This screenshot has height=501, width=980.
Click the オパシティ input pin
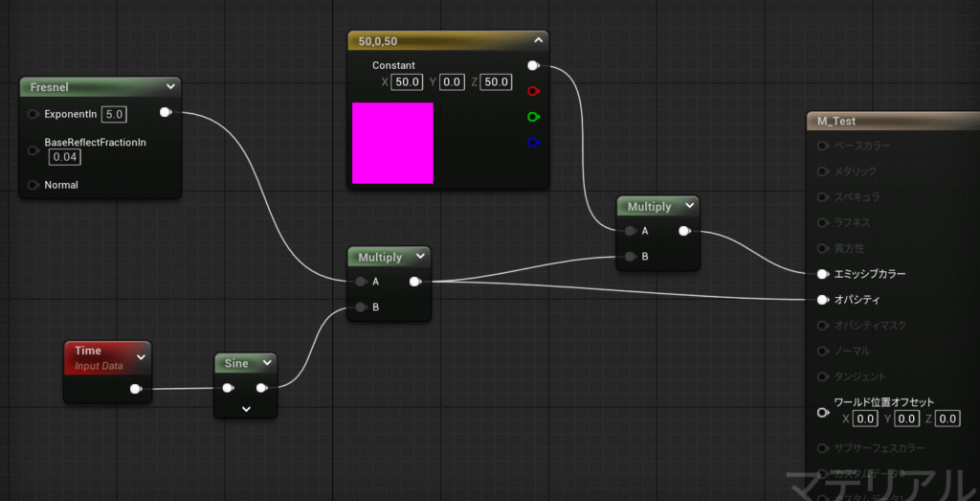[x=822, y=300]
